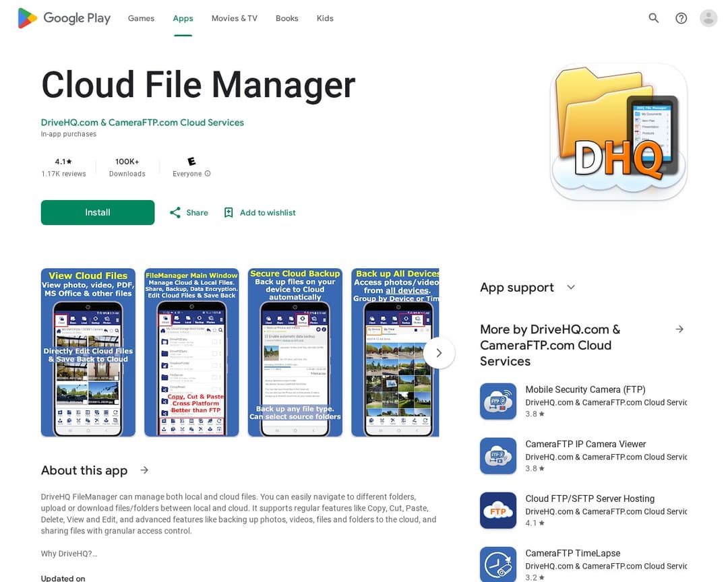Click the Cloud FTP/SFTP Server Hosting title
The image size is (728, 582).
590,498
